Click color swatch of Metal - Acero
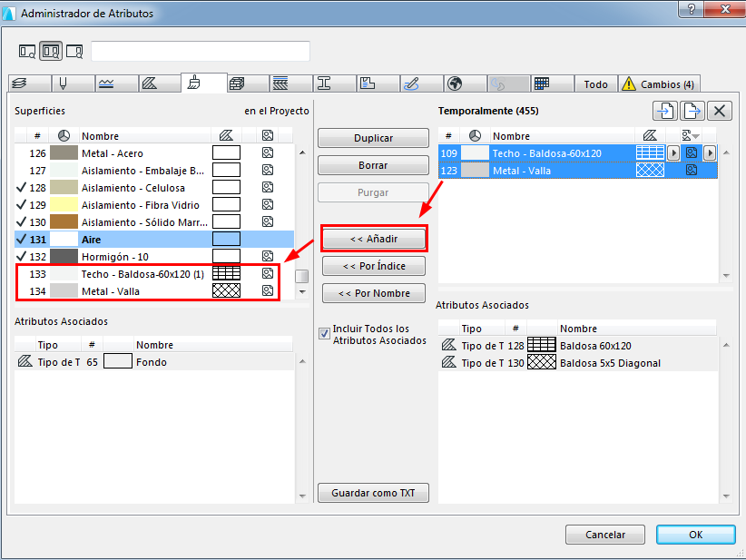This screenshot has height=560, width=746. click(x=64, y=153)
